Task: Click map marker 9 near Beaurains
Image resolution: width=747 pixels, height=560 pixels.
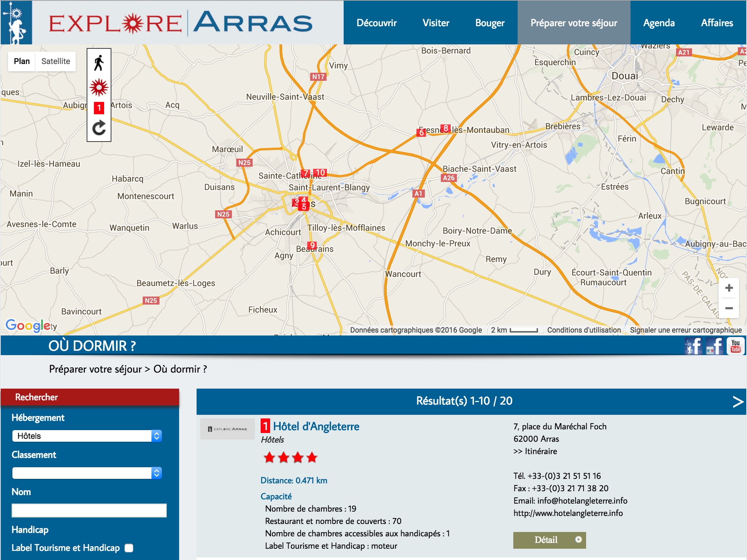Action: click(312, 245)
